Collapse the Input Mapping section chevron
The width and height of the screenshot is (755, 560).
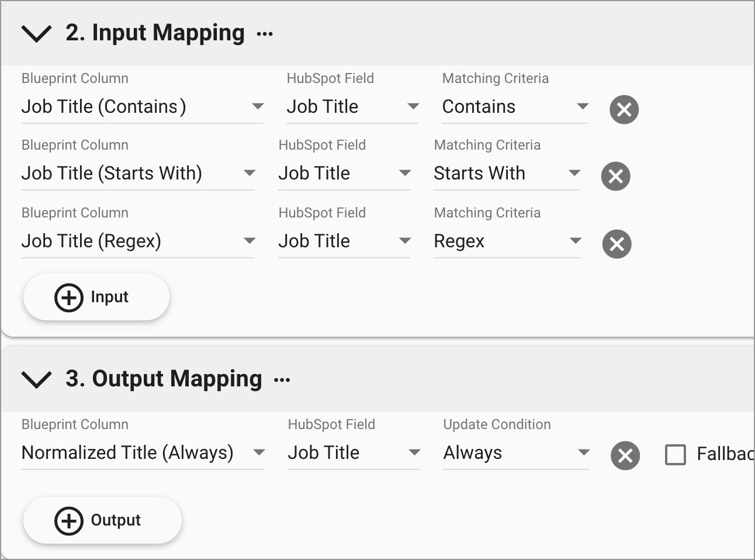pos(36,33)
